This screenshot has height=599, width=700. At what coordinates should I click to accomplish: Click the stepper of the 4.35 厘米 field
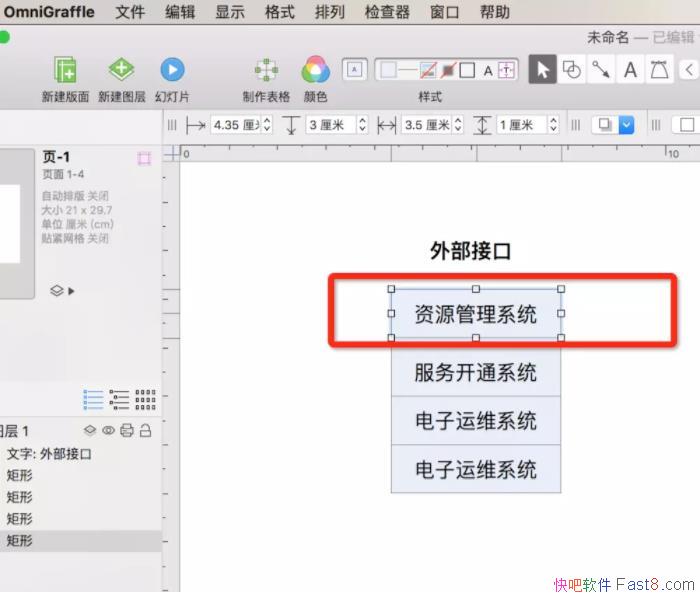coord(267,125)
